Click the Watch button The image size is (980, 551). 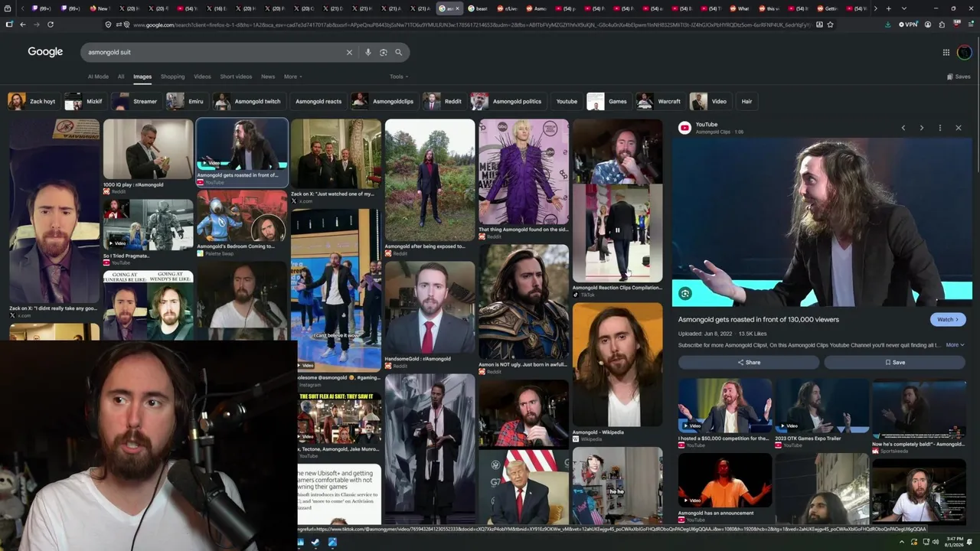tap(948, 319)
